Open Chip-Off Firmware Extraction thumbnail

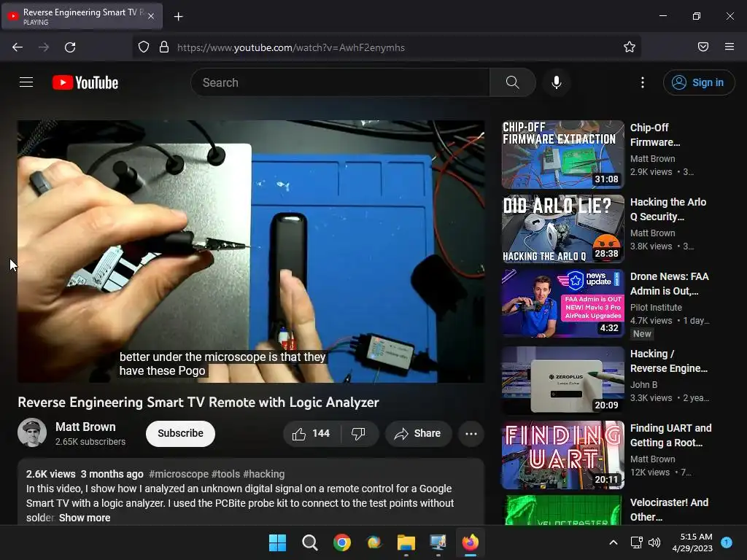point(562,155)
